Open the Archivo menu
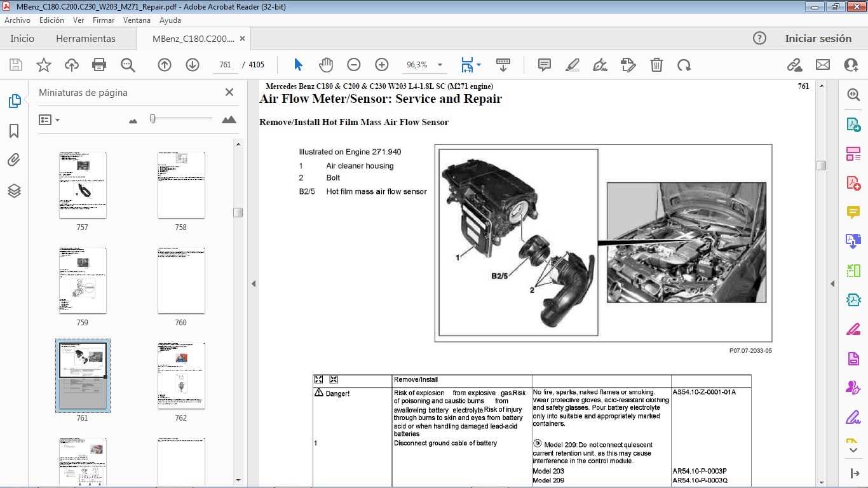The width and height of the screenshot is (868, 488). coord(17,20)
